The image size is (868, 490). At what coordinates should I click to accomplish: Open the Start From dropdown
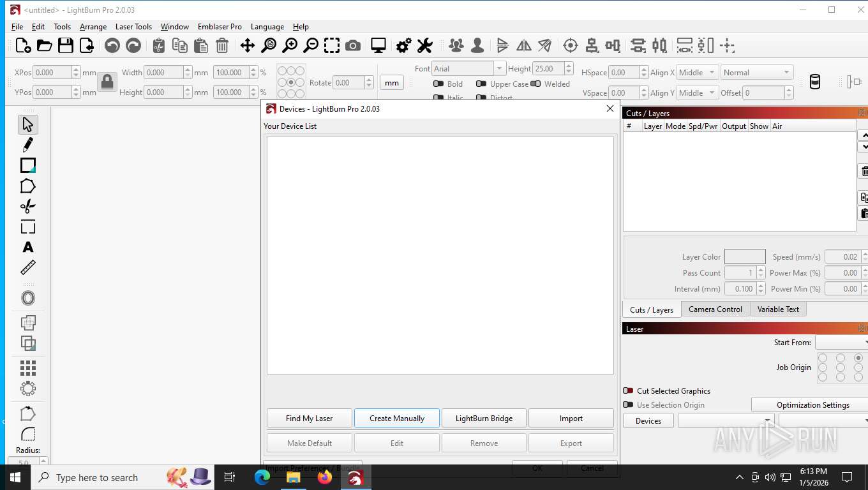coord(841,343)
